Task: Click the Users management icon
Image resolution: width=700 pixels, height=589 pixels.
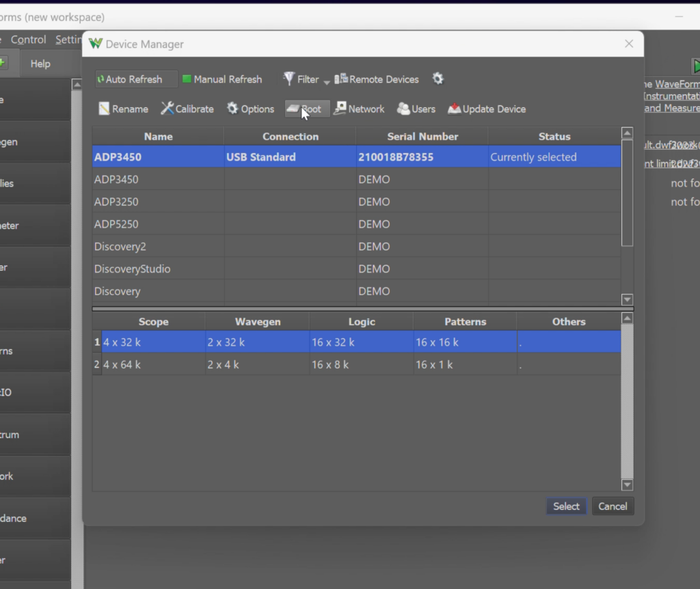Action: [416, 109]
